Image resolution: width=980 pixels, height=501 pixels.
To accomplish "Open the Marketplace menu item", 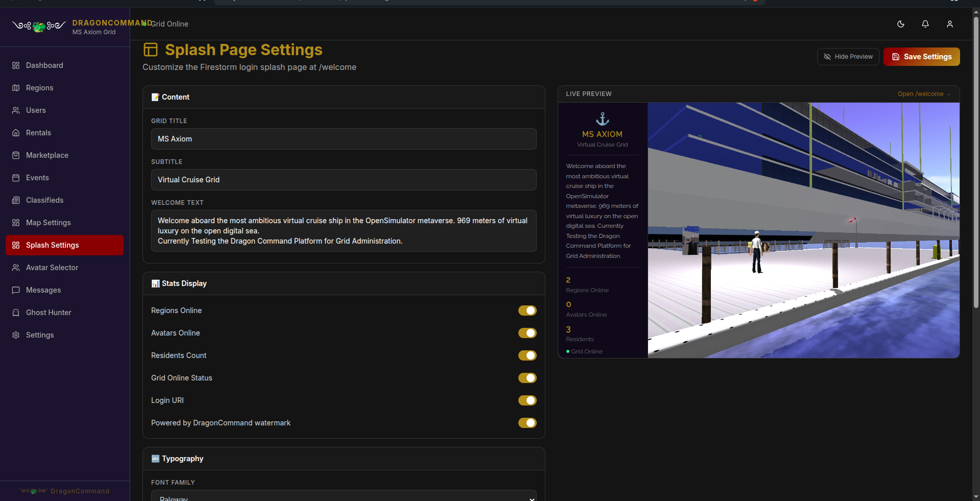I will coord(64,155).
